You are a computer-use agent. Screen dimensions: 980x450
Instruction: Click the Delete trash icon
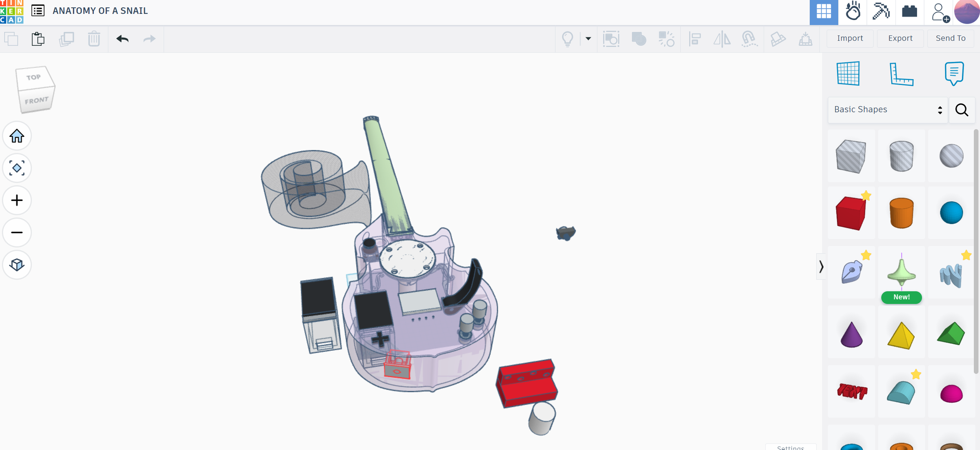point(94,39)
